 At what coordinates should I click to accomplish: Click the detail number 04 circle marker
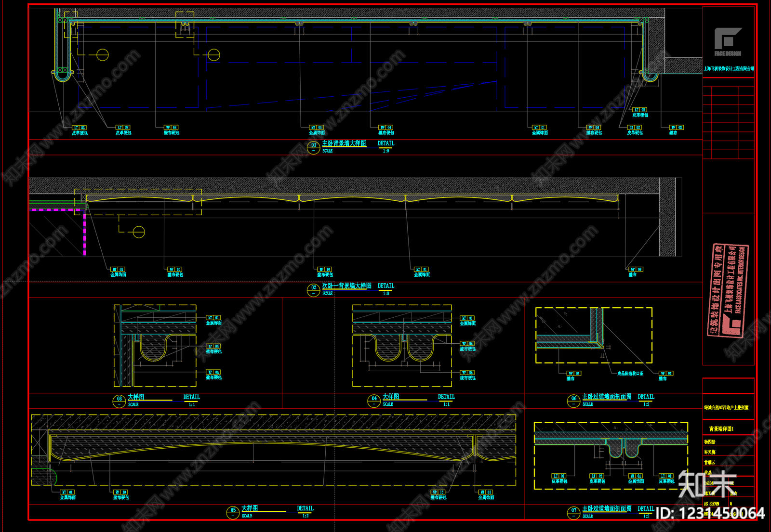click(x=374, y=401)
